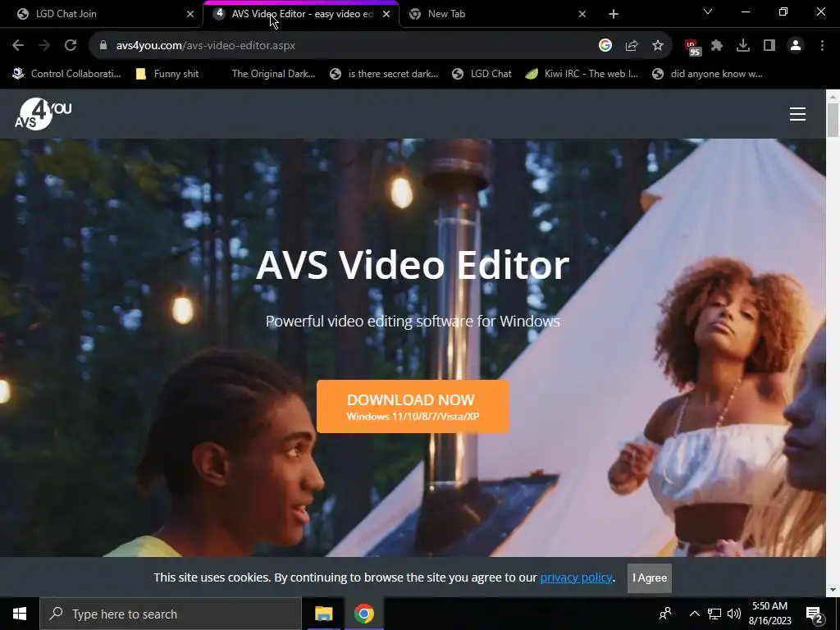Open the LGD Chat bookmark
The width and height of the screenshot is (840, 630).
(482, 74)
